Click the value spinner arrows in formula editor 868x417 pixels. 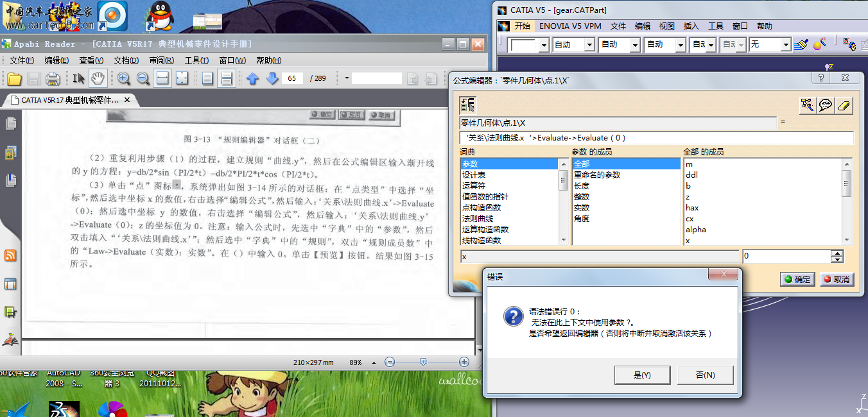pyautogui.click(x=837, y=256)
